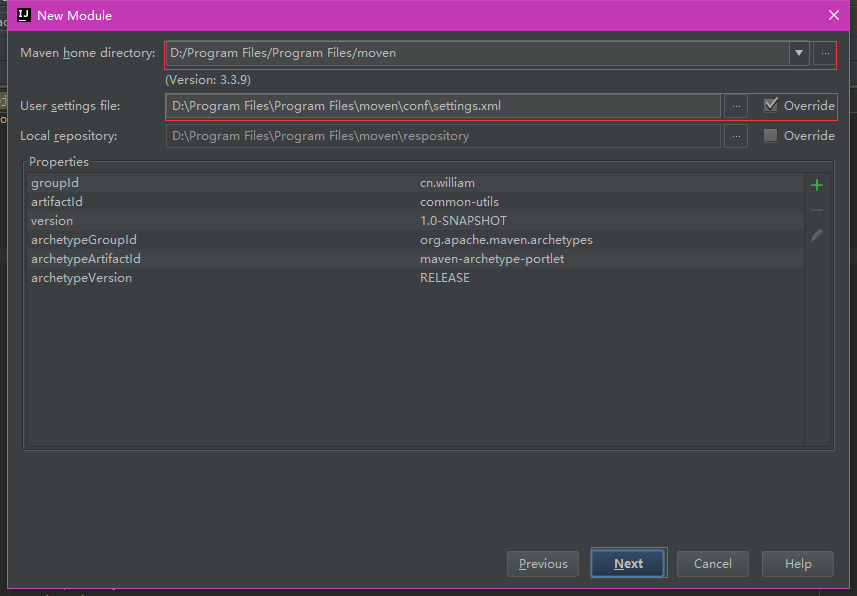The height and width of the screenshot is (596, 857).
Task: Browse for user settings file
Action: click(x=736, y=106)
